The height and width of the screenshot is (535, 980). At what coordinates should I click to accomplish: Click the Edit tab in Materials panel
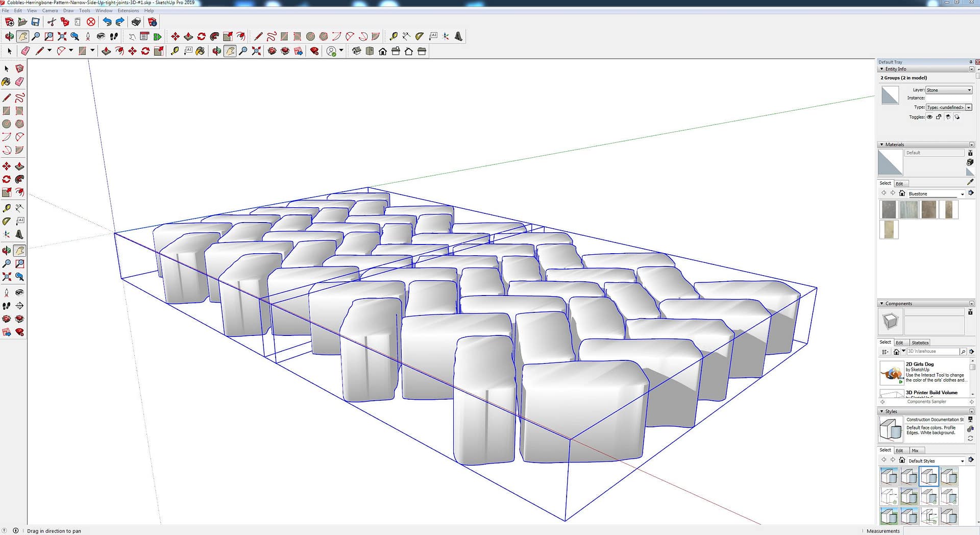(899, 184)
